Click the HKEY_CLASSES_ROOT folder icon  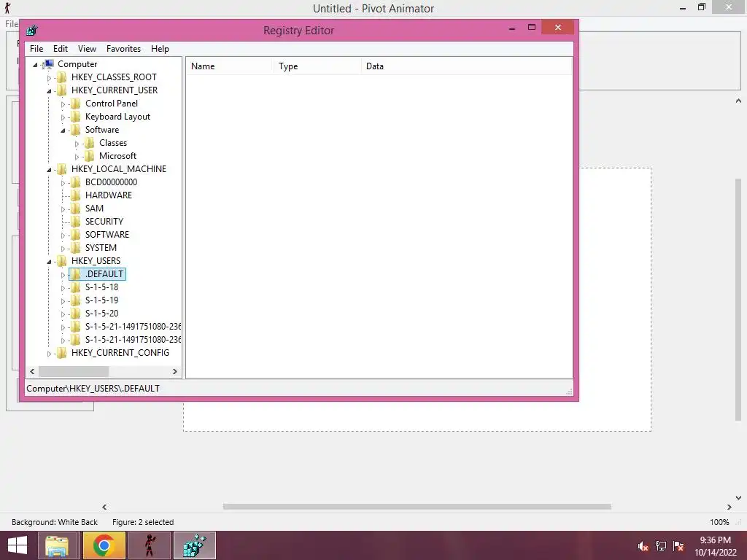[61, 77]
